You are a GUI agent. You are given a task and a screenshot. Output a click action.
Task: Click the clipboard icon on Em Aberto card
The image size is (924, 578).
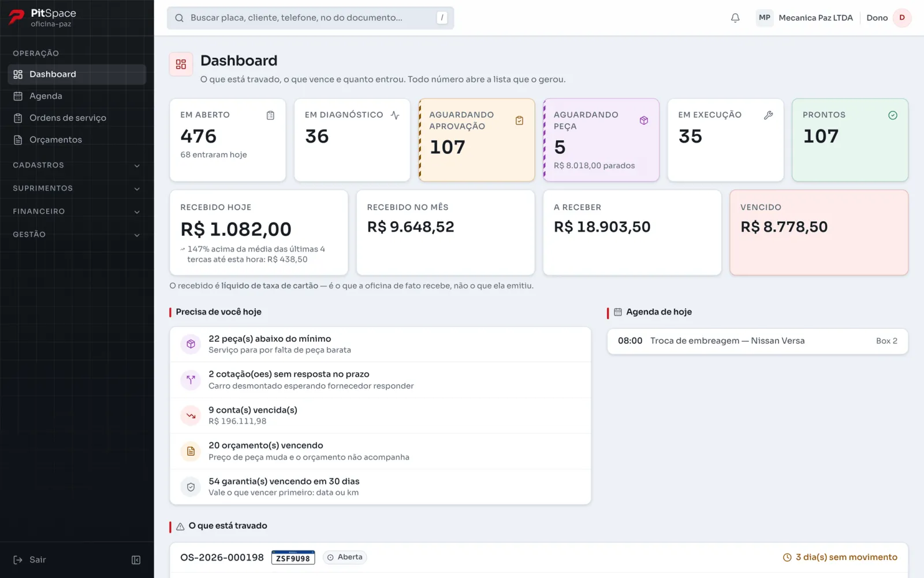[x=270, y=116]
